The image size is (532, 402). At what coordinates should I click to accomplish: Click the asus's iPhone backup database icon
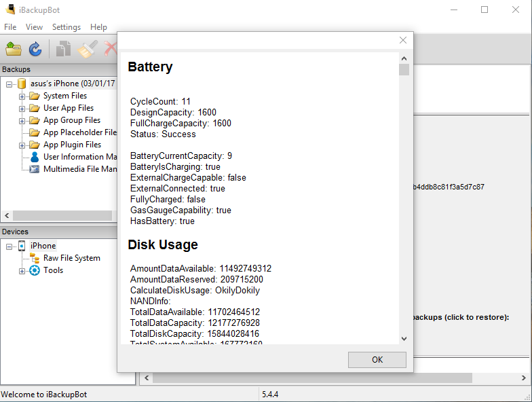[x=22, y=84]
